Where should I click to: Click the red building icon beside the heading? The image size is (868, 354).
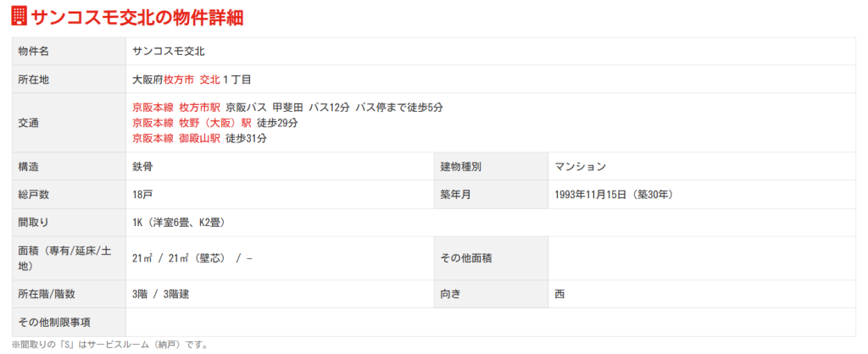click(19, 17)
